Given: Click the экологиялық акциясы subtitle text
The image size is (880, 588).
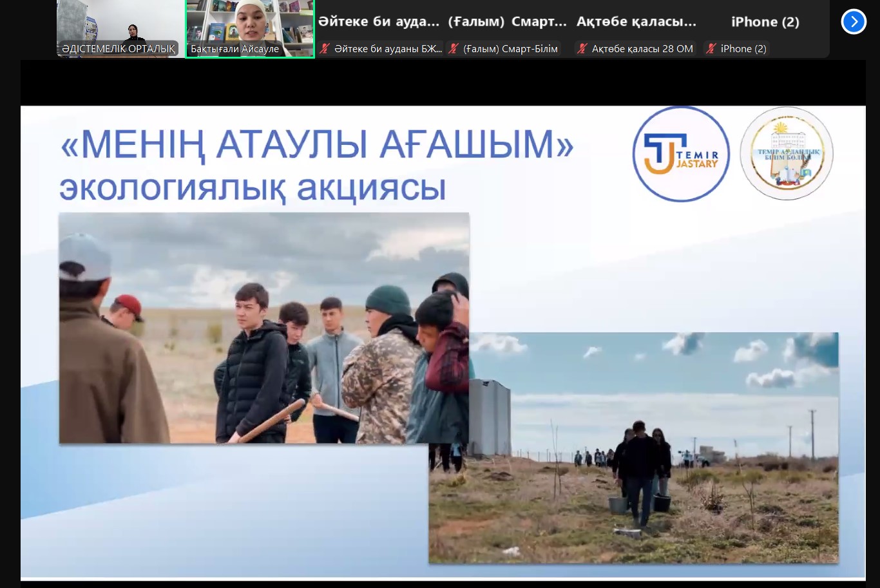Looking at the screenshot, I should [x=253, y=188].
